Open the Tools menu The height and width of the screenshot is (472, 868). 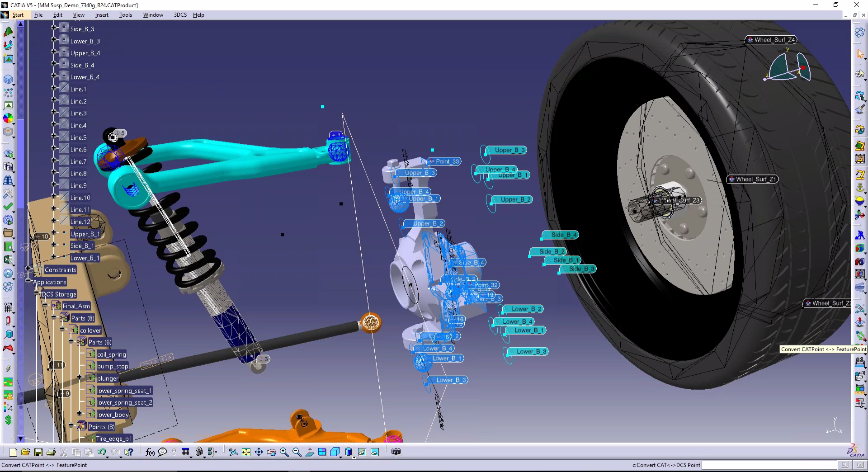coord(125,15)
